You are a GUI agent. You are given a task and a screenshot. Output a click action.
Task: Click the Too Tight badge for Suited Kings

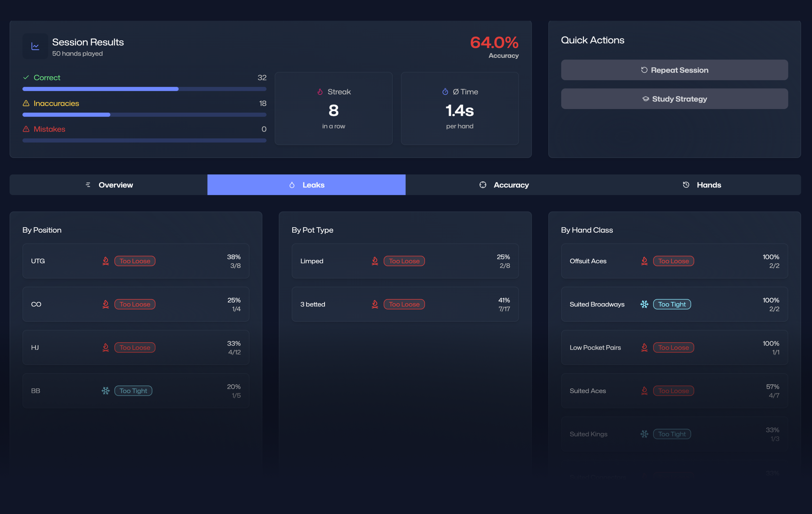click(672, 434)
